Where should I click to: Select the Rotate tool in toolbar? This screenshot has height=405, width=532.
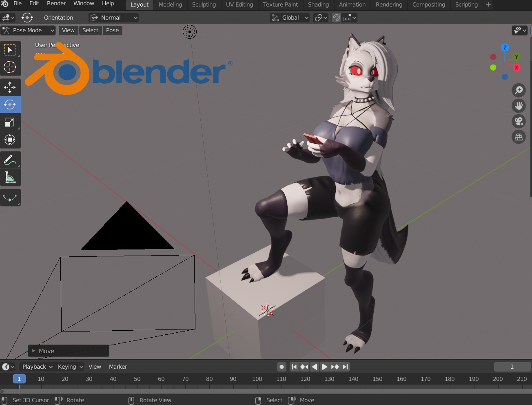coord(10,105)
